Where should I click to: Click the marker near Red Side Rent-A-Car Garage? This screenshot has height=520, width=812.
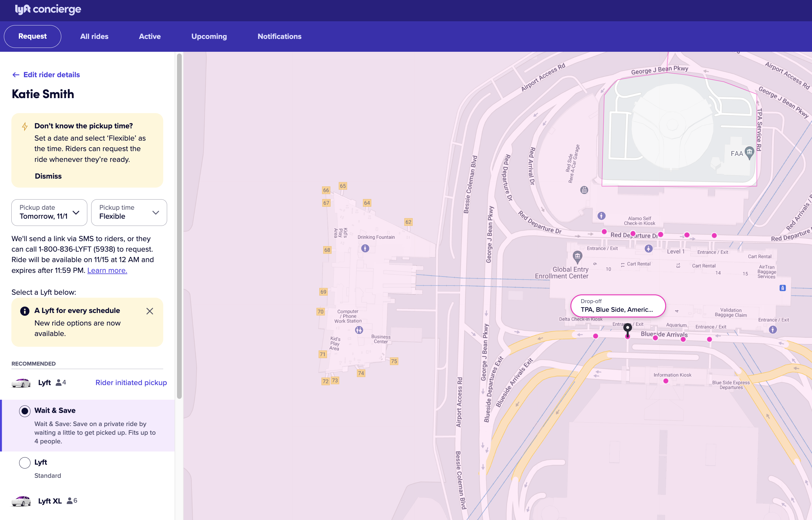pyautogui.click(x=584, y=190)
